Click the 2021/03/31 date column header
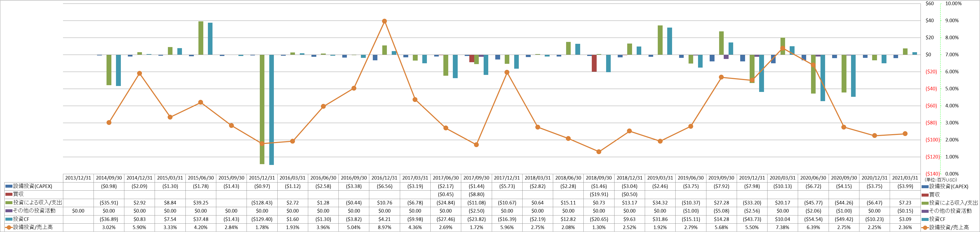The image size is (980, 232). [x=905, y=178]
